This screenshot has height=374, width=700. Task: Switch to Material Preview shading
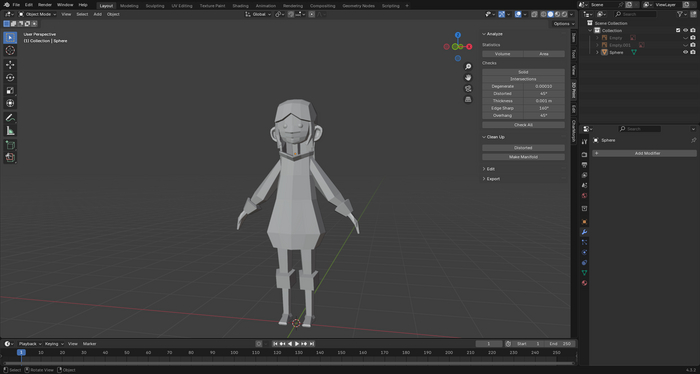[558, 14]
